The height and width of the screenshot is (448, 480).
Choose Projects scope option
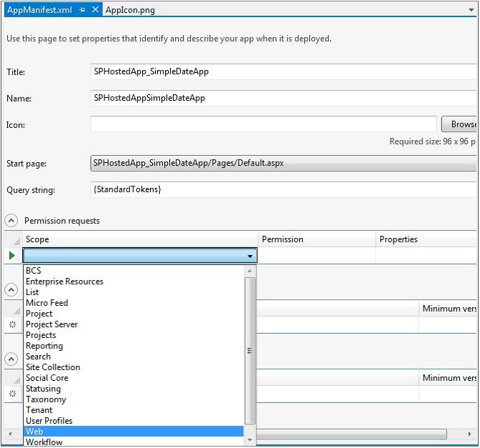(134, 335)
